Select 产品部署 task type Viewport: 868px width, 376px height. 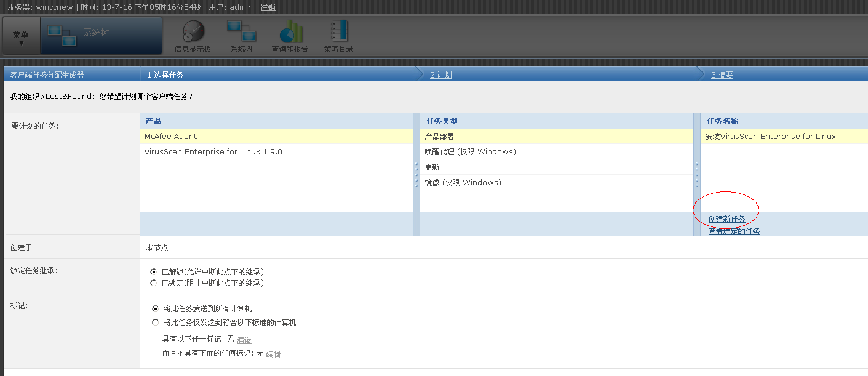(x=557, y=137)
